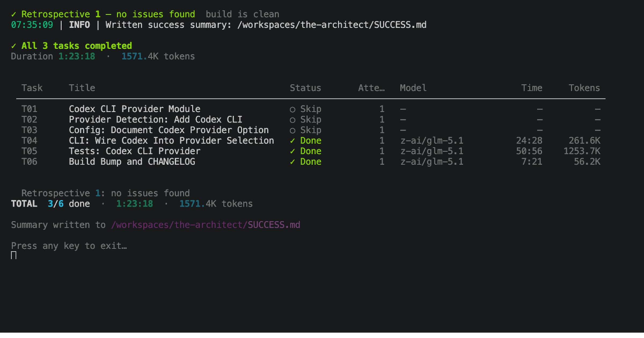Click the time value "7:21"

coord(532,161)
